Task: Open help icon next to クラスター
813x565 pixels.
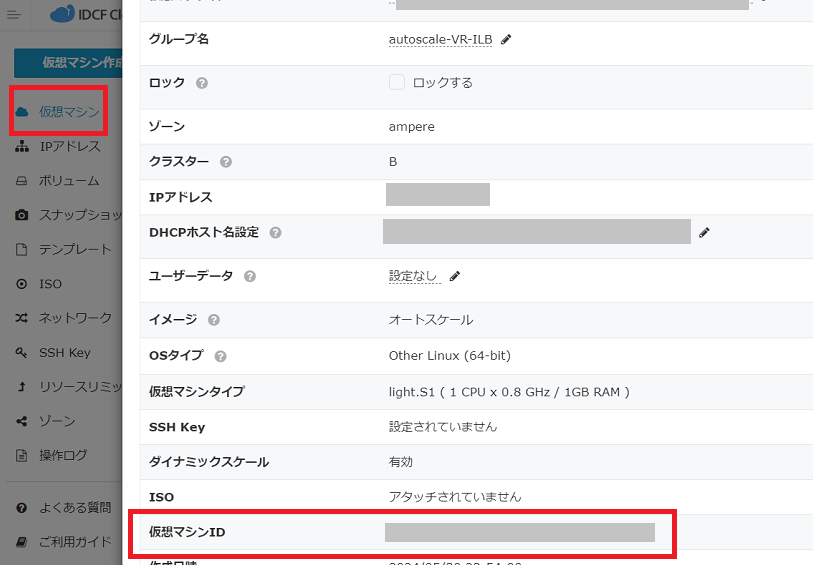Action: [x=226, y=162]
